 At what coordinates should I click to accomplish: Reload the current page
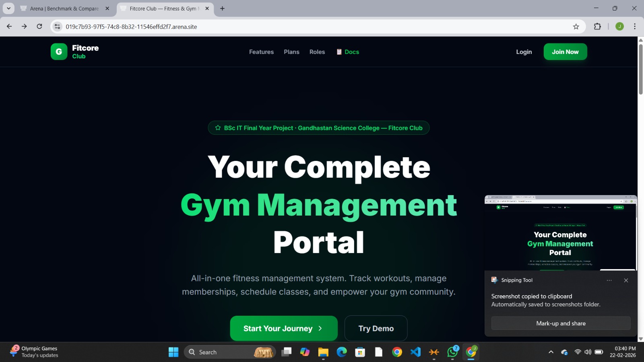(39, 27)
